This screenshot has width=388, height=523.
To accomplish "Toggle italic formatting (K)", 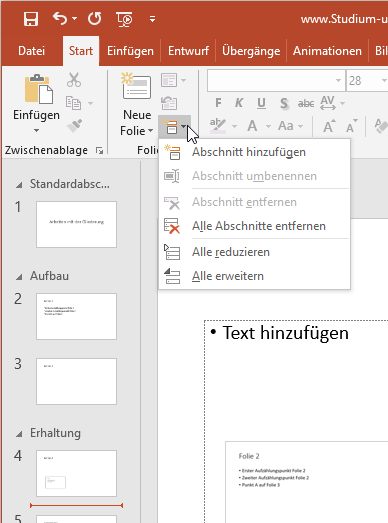I will tap(239, 103).
